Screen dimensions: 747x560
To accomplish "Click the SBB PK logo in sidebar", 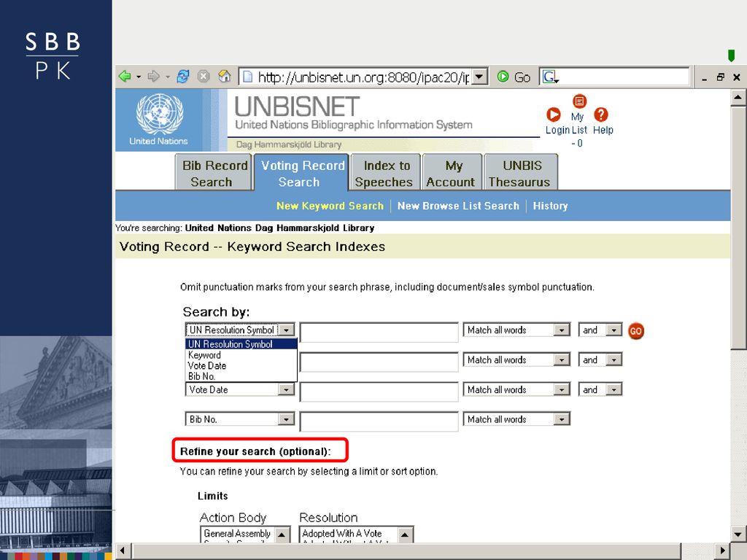I will [x=53, y=55].
